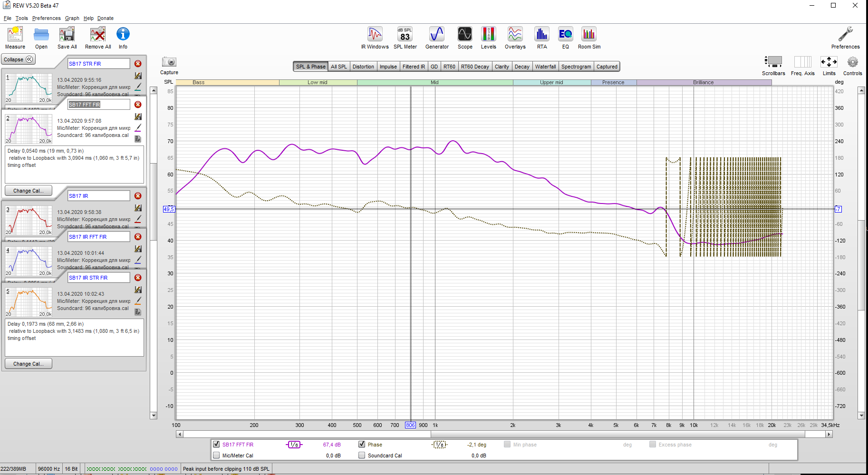Remove all measurements
The height and width of the screenshot is (475, 868).
coord(98,38)
